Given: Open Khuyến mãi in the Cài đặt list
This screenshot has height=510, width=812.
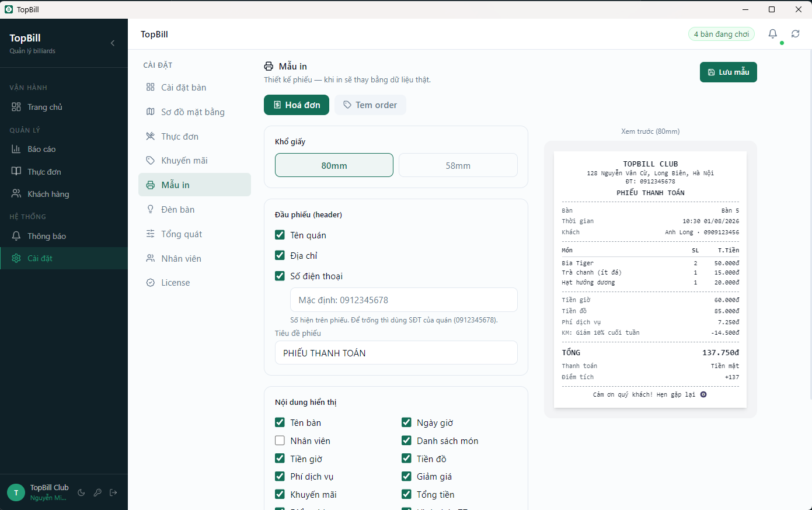Looking at the screenshot, I should coord(194,161).
